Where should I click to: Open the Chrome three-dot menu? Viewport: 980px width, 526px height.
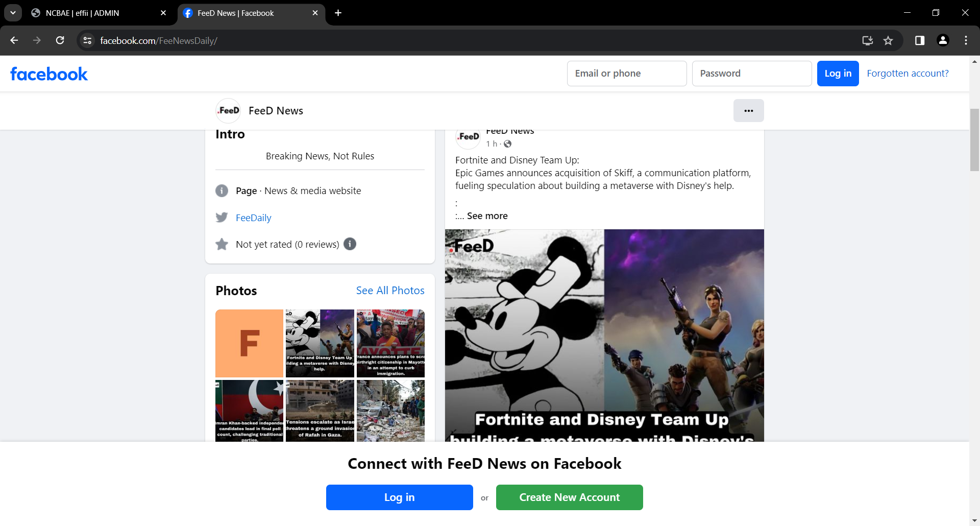coord(966,40)
